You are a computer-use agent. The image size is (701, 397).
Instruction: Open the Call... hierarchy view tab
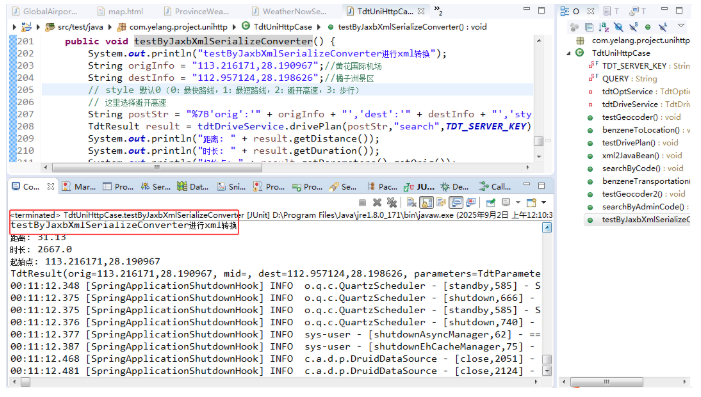click(494, 186)
